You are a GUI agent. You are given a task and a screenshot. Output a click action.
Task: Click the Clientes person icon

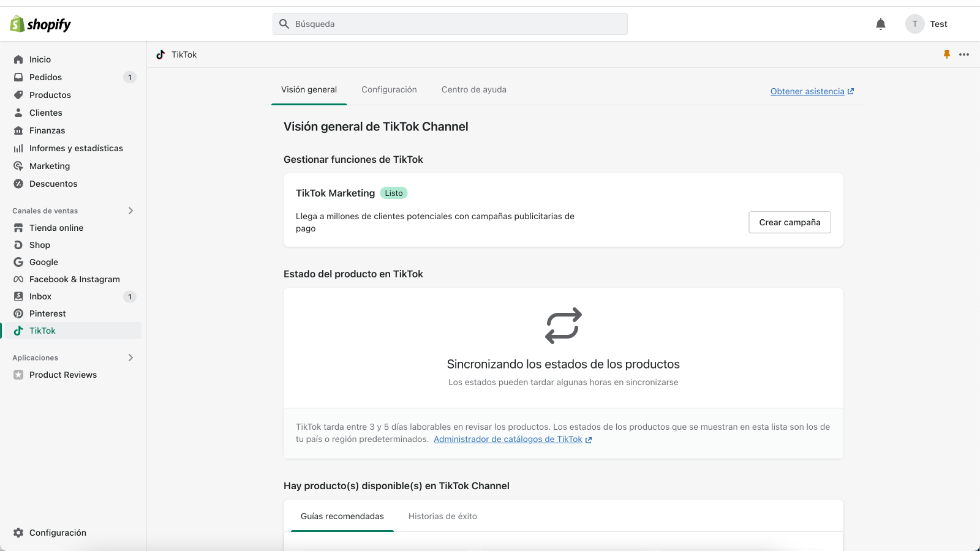(18, 113)
